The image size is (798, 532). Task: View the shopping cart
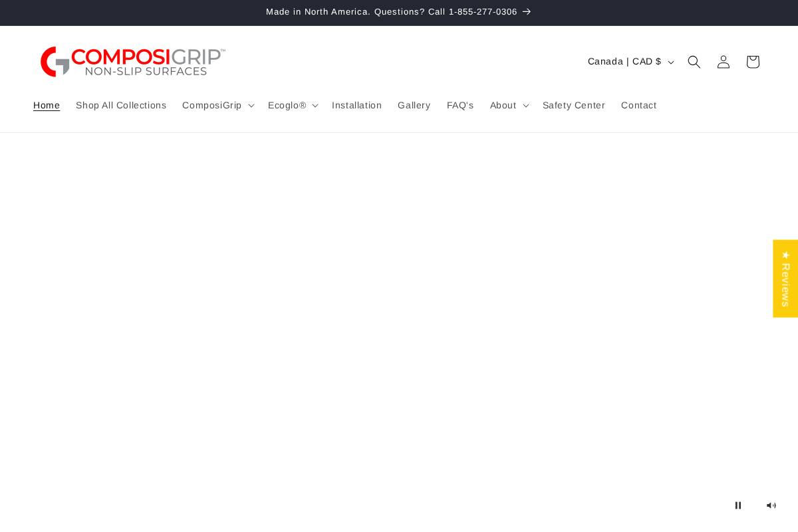click(752, 61)
